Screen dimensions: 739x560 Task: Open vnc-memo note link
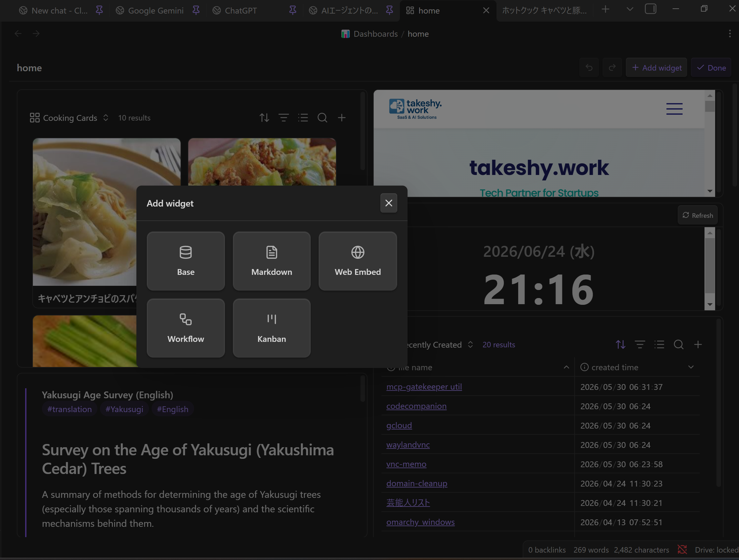pyautogui.click(x=406, y=464)
